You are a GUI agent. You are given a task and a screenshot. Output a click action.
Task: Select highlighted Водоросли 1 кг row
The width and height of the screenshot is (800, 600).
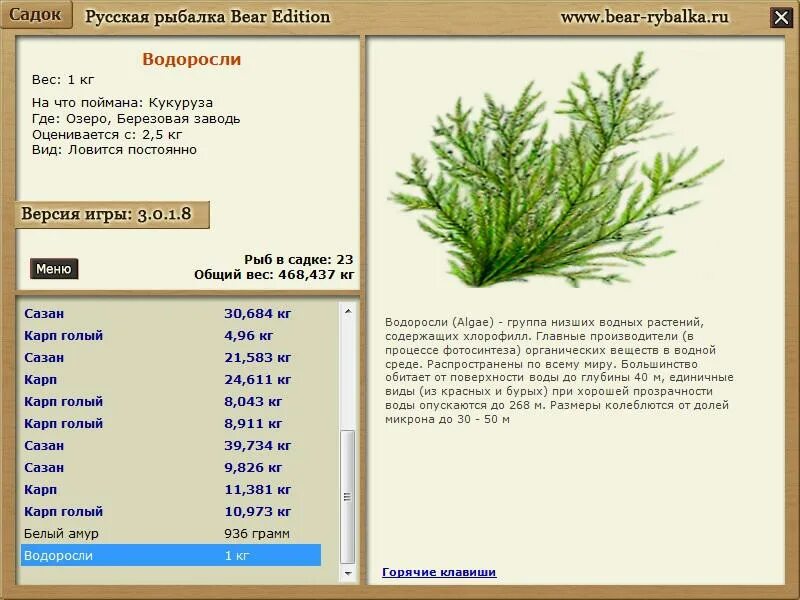171,555
